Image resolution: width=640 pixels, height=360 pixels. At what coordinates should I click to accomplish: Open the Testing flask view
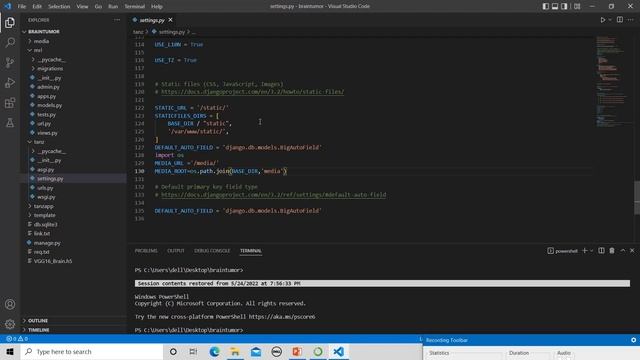click(10, 122)
